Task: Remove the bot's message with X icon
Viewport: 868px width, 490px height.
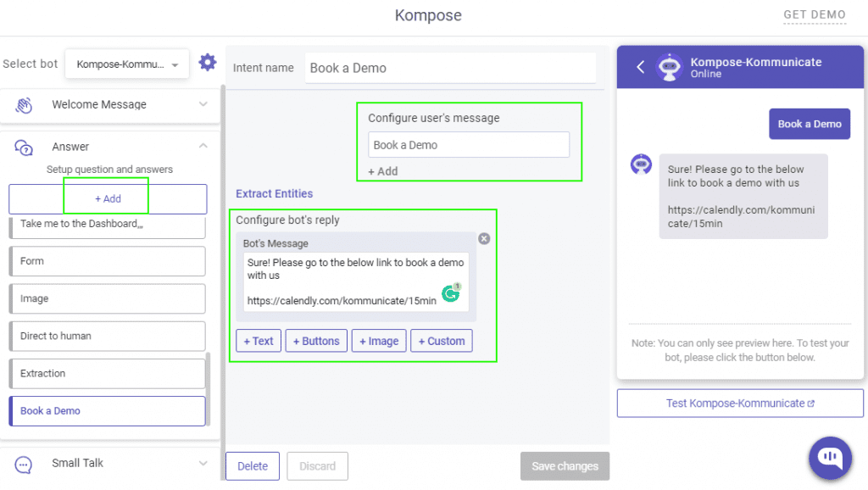Action: pyautogui.click(x=484, y=239)
